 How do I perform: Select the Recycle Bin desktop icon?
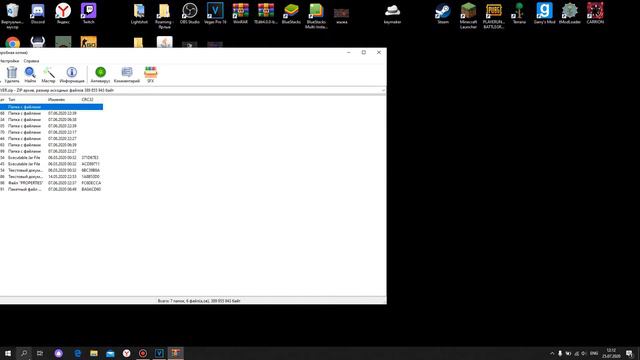click(x=13, y=16)
